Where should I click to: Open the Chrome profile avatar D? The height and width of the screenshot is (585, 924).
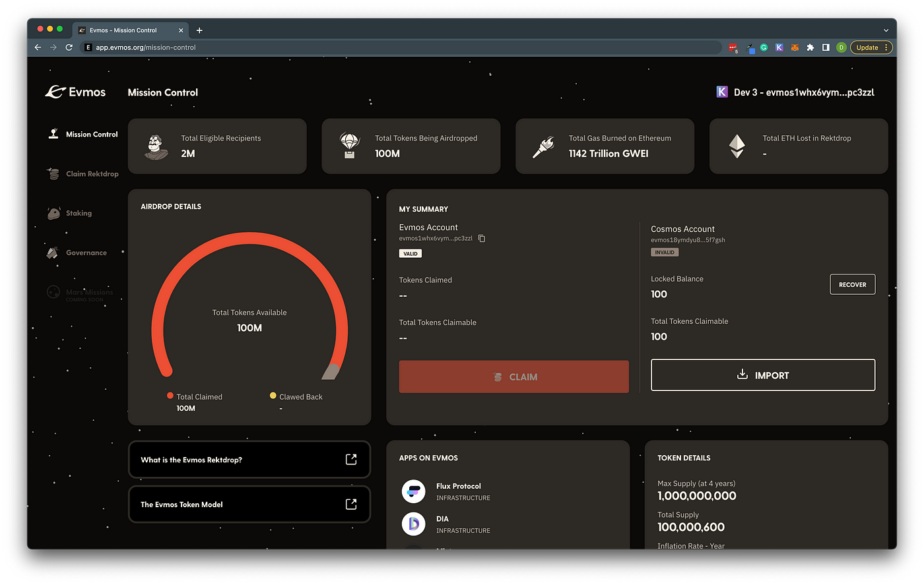coord(841,47)
